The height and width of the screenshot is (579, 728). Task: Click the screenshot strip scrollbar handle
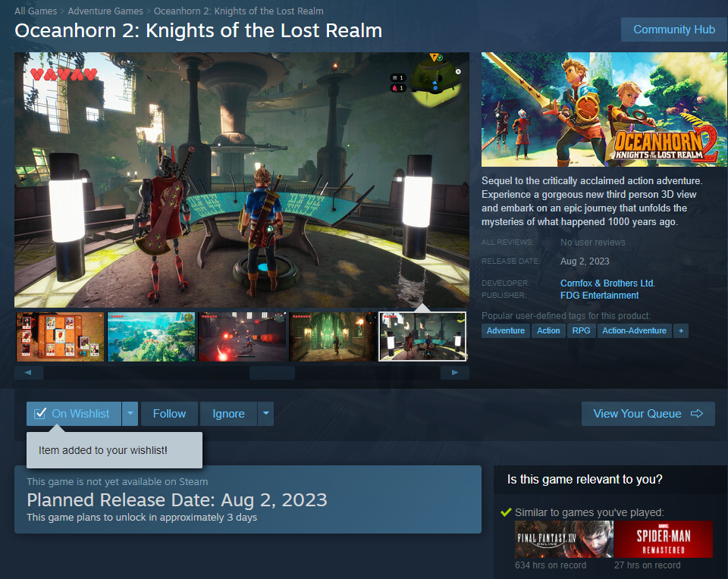tap(272, 373)
